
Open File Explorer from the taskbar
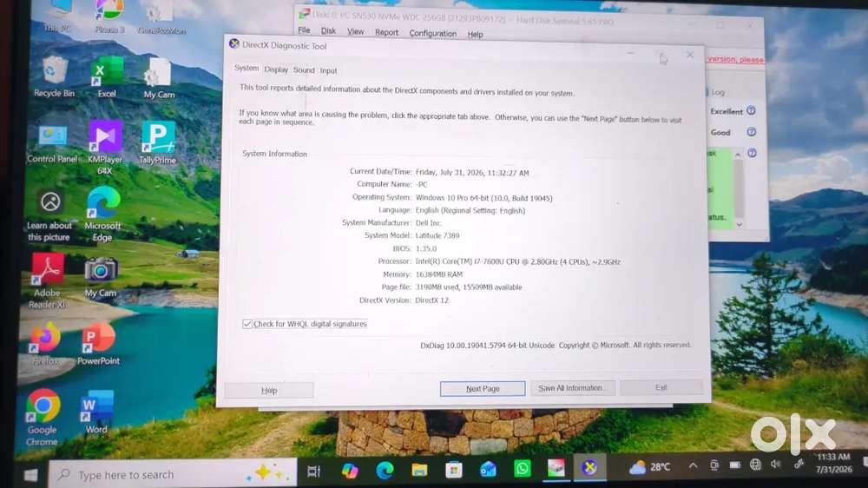click(x=419, y=471)
